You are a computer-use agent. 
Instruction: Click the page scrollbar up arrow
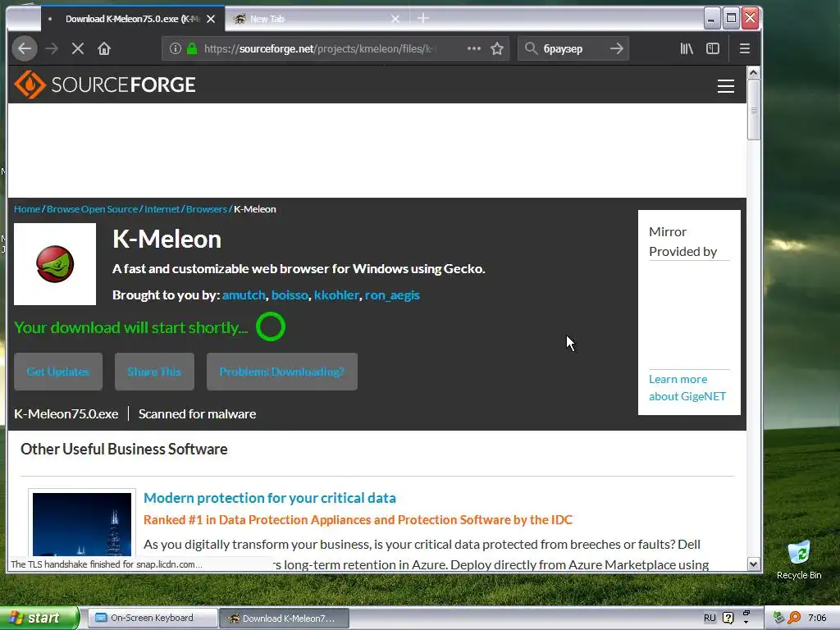[x=753, y=72]
